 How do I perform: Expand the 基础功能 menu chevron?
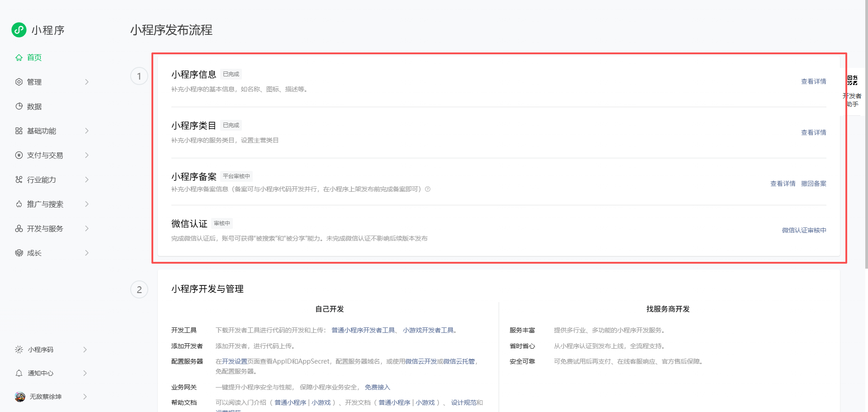pos(87,131)
